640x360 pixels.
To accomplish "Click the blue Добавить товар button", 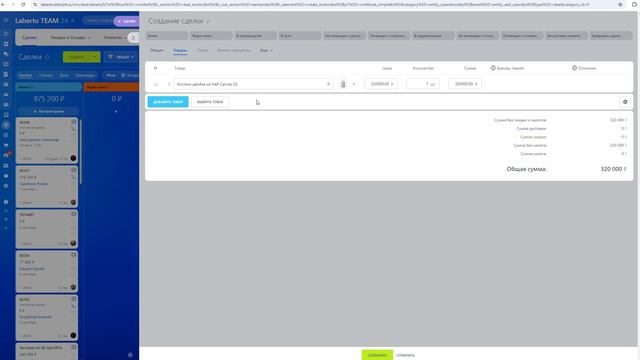I will click(168, 102).
